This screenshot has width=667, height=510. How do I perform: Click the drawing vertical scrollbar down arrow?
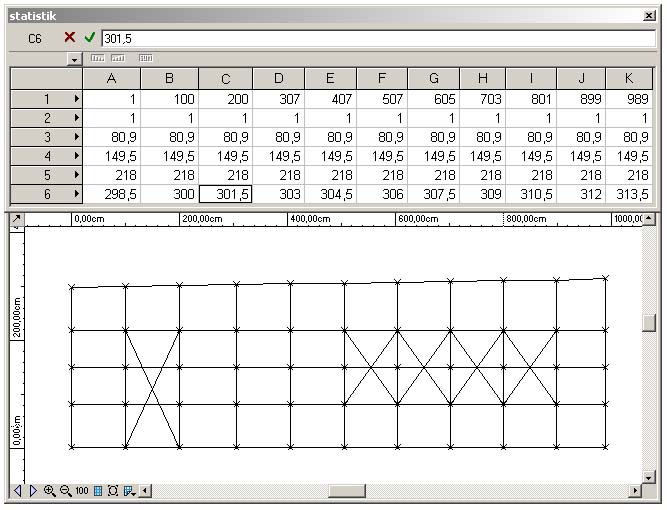point(648,477)
